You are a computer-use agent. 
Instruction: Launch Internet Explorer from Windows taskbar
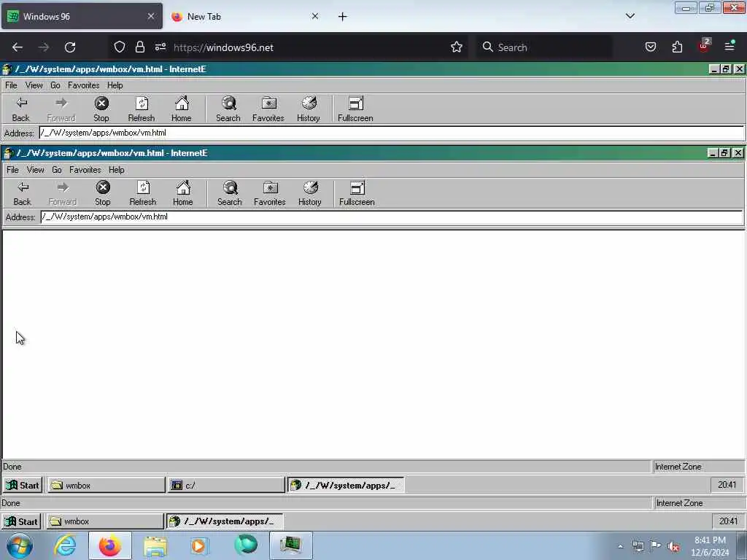(64, 545)
